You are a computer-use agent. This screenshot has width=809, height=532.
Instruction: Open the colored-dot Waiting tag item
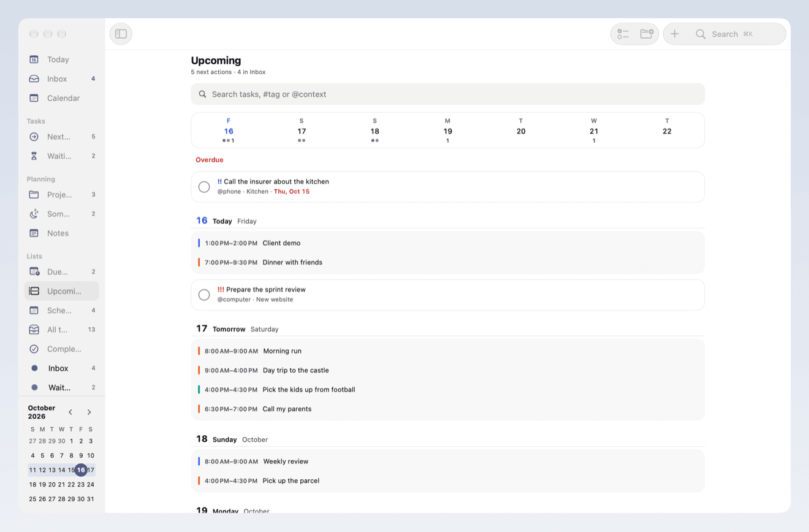pos(61,387)
